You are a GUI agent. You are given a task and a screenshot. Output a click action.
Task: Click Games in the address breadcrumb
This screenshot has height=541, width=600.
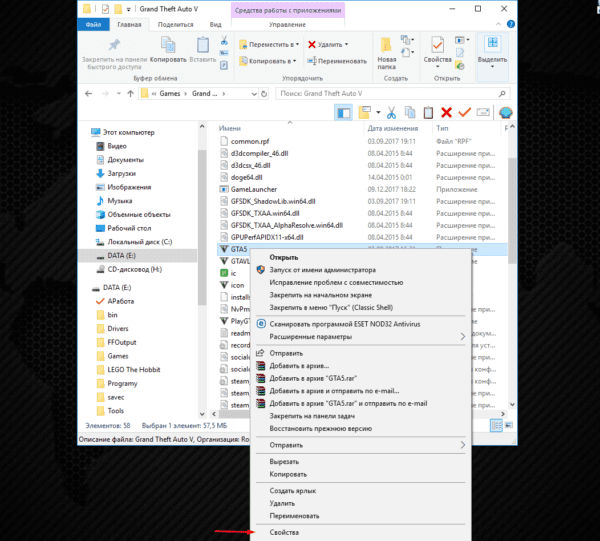[x=170, y=94]
